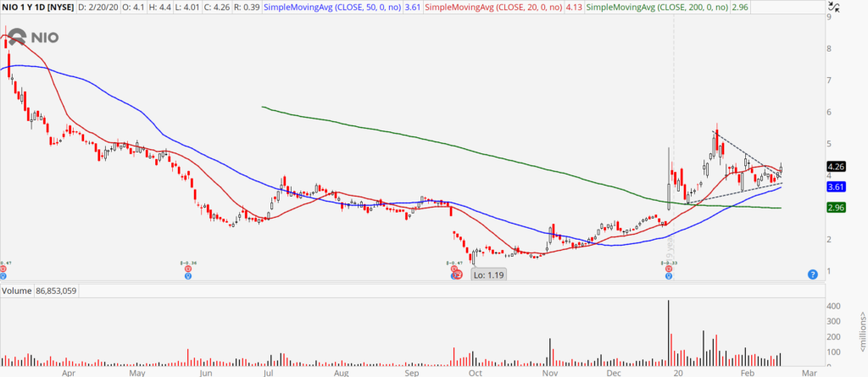The height and width of the screenshot is (377, 868).
Task: Click the black 4.26 last price tag
Action: tap(835, 166)
